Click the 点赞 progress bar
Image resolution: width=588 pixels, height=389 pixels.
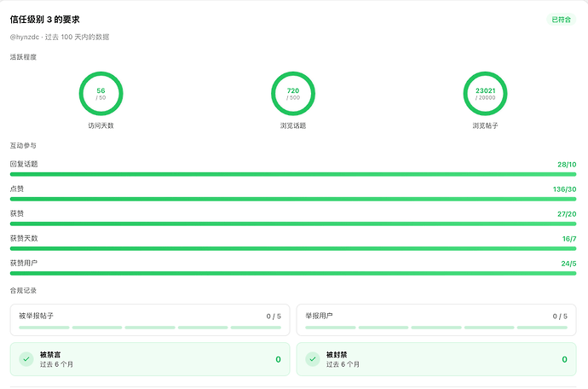[293, 199]
